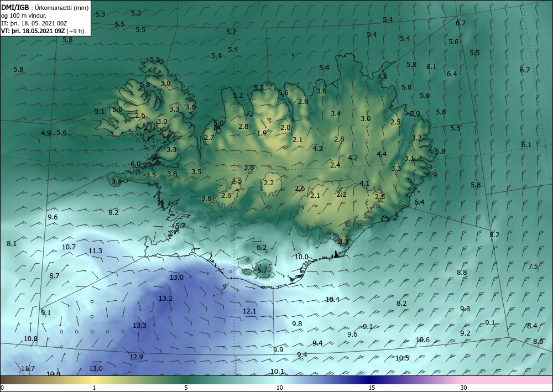Click the 7.5 value on the map

pyautogui.click(x=533, y=266)
